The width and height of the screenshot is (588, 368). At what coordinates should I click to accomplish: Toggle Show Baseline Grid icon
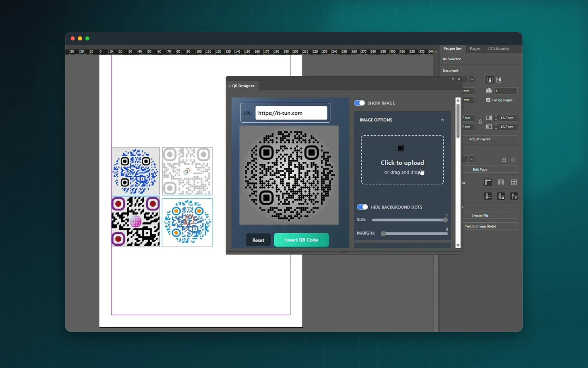(x=501, y=182)
